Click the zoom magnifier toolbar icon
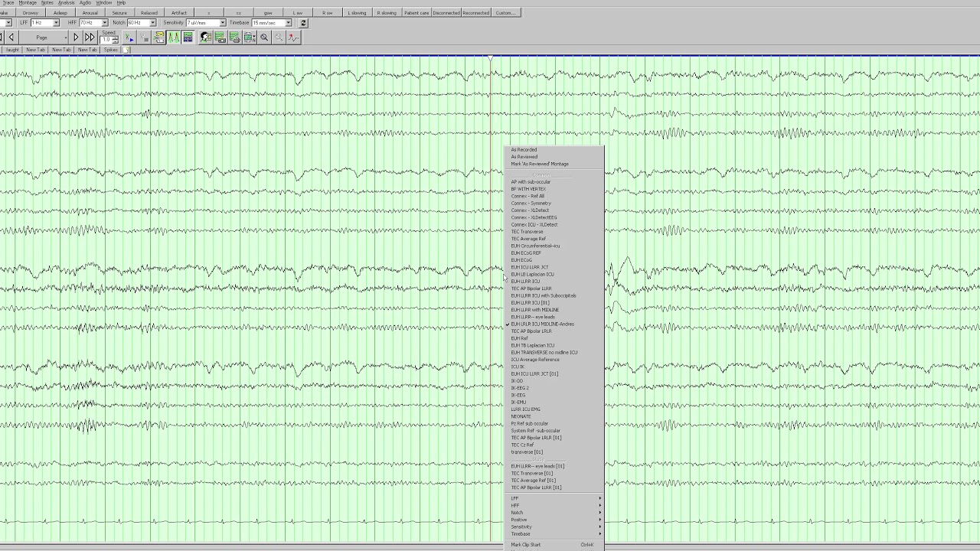This screenshot has height=551, width=980. [x=265, y=37]
